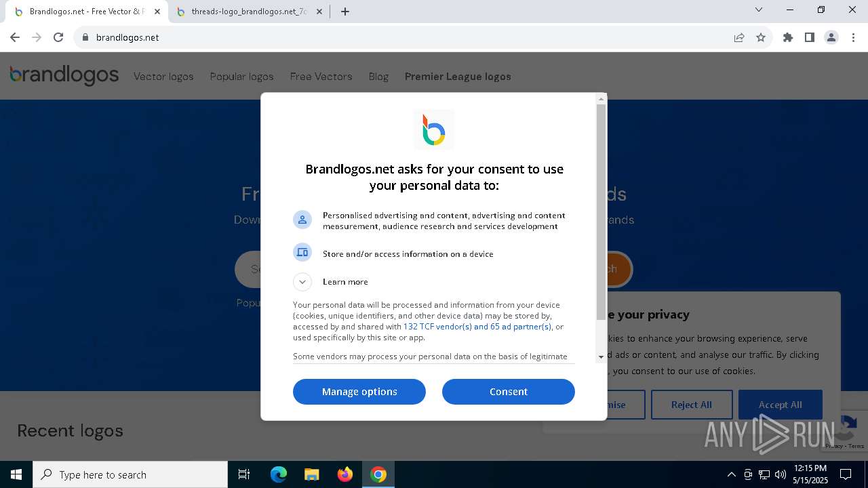Reload the brandlogos.net page
This screenshot has height=488, width=868.
point(58,37)
